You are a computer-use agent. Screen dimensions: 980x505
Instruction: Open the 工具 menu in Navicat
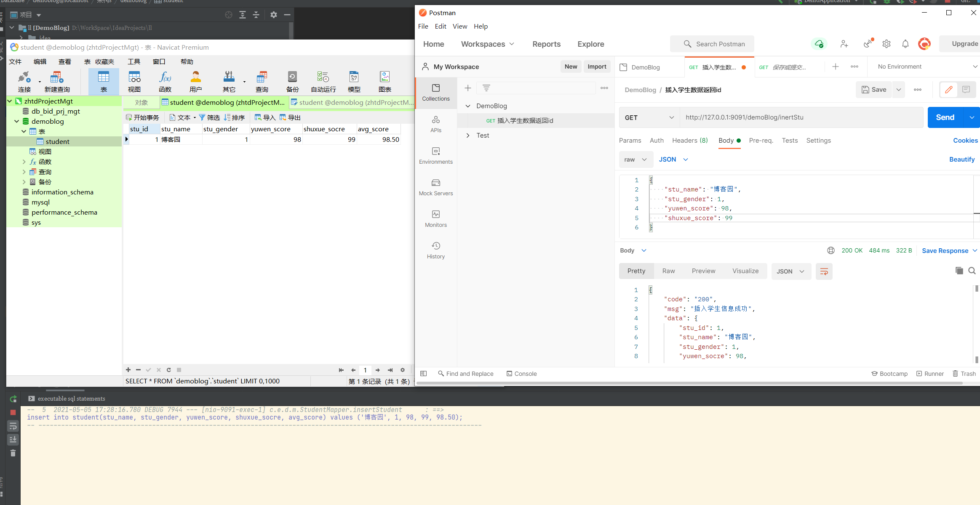click(x=134, y=61)
